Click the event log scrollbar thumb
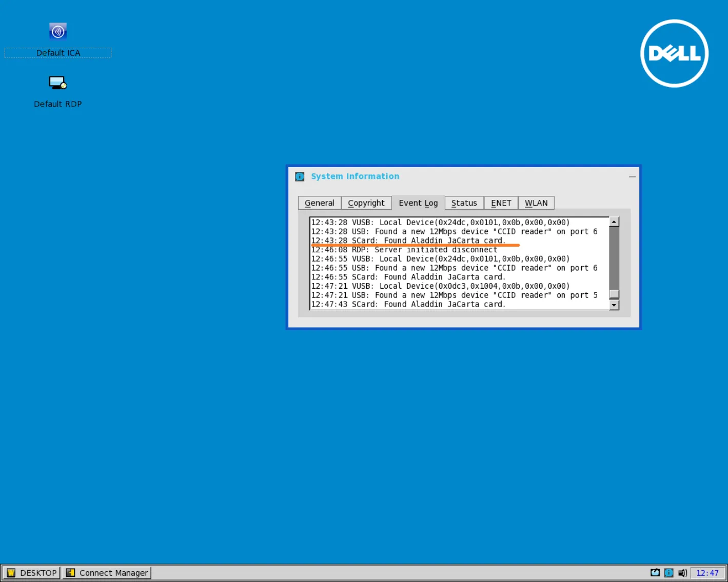Image resolution: width=728 pixels, height=582 pixels. click(614, 294)
